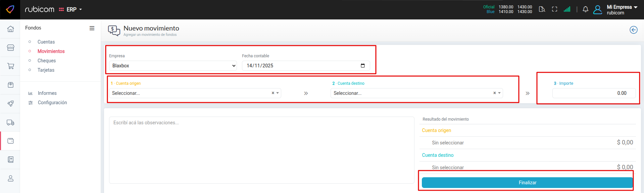Open the shopping cart module icon

pos(10,66)
